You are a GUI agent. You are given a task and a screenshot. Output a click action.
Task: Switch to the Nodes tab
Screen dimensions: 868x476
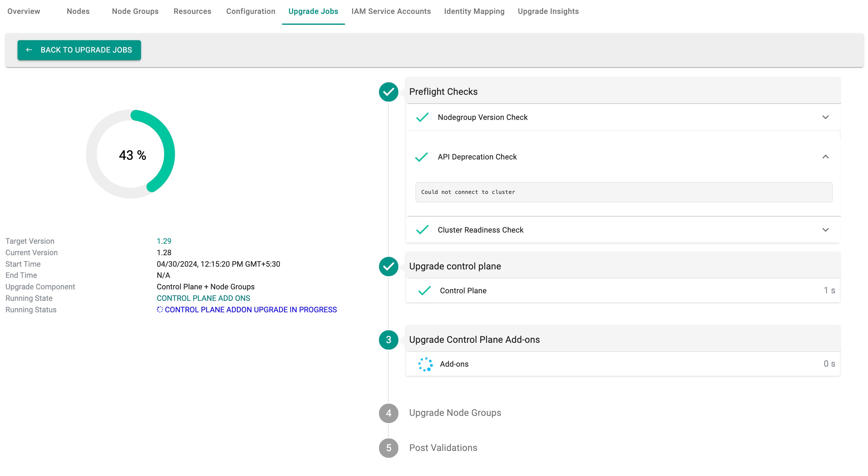pyautogui.click(x=78, y=11)
